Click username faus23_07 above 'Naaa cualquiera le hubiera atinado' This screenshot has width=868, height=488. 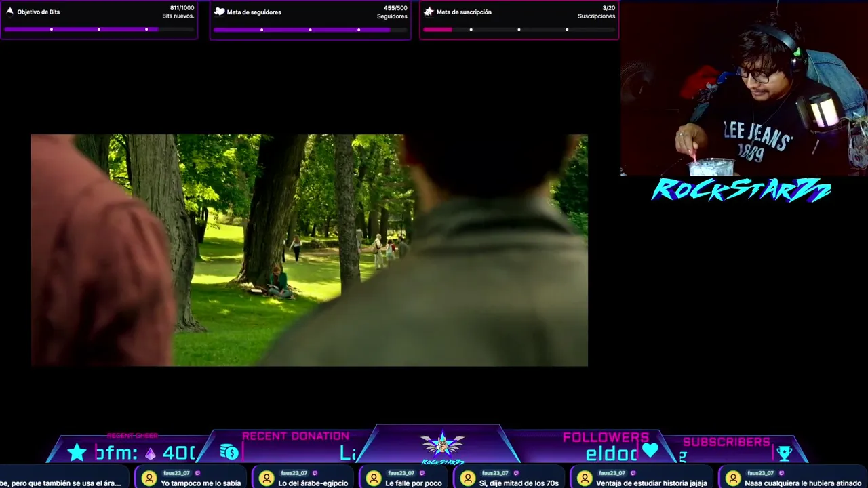(761, 473)
